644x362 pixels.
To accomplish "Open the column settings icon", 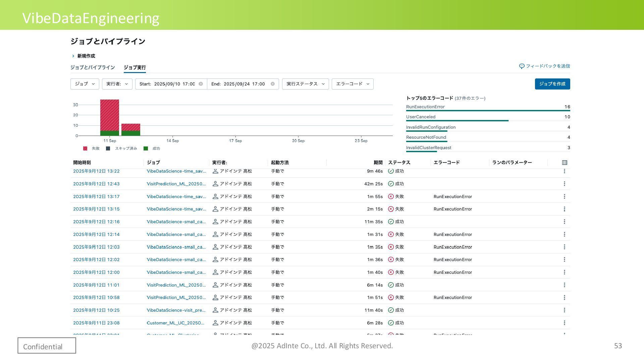I will click(565, 163).
